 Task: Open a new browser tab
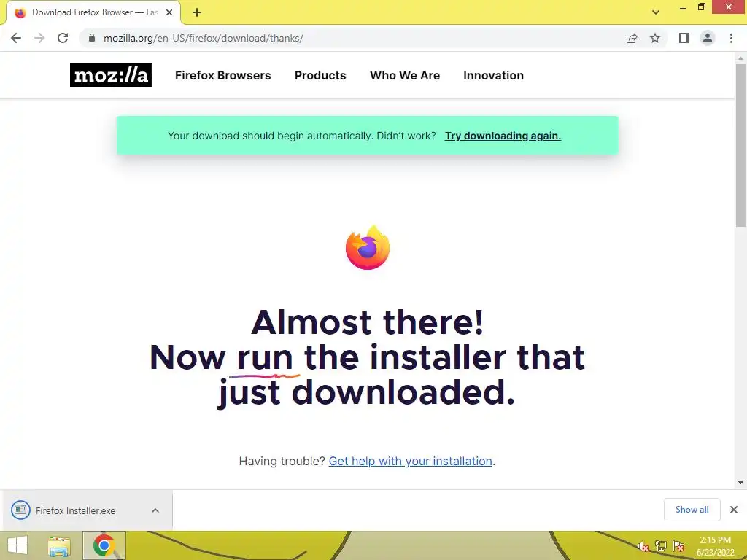coord(197,13)
